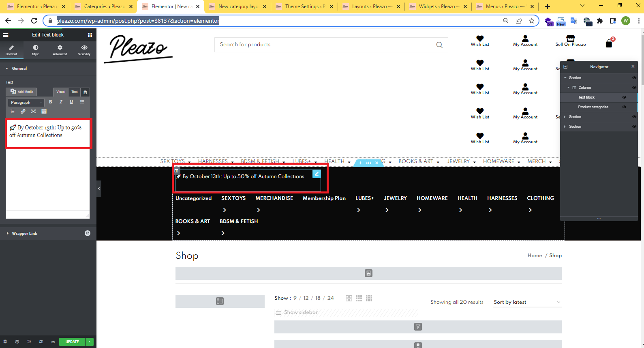Show 12 products per page
This screenshot has height=348, width=644.
pyautogui.click(x=306, y=298)
